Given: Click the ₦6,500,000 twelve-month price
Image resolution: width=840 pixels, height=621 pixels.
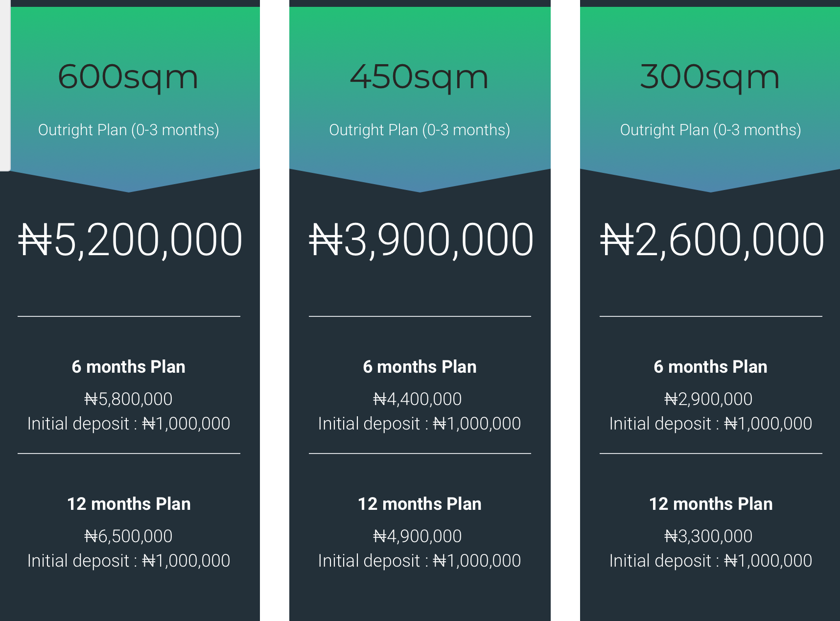Looking at the screenshot, I should pos(128,536).
